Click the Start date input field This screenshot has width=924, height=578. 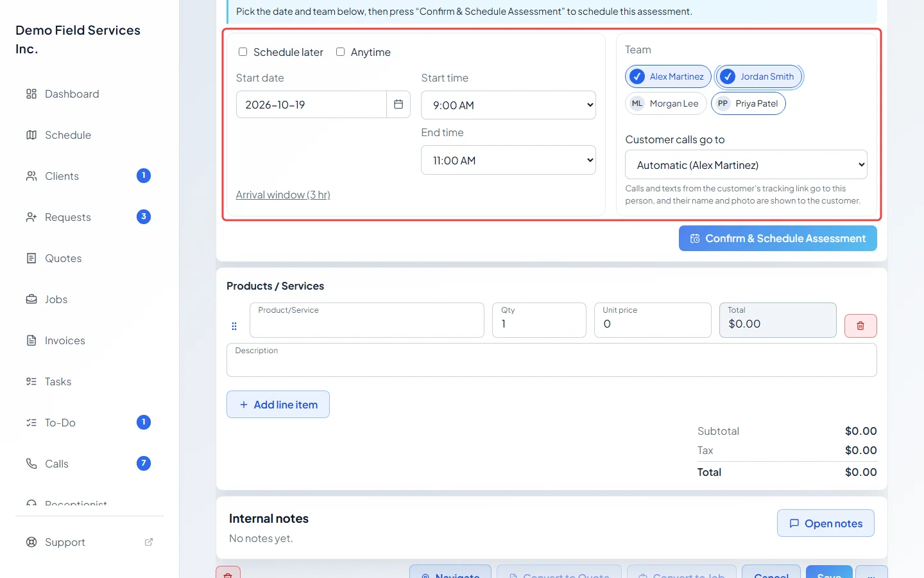tap(311, 104)
